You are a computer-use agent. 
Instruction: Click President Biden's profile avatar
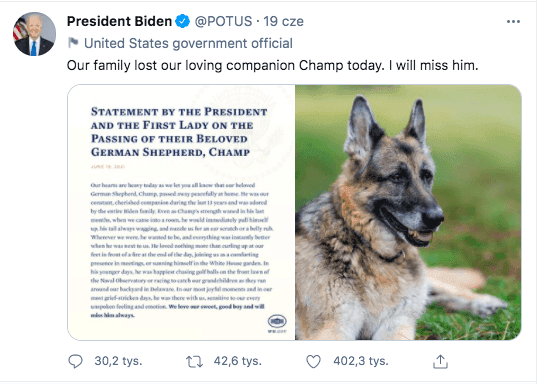34,34
